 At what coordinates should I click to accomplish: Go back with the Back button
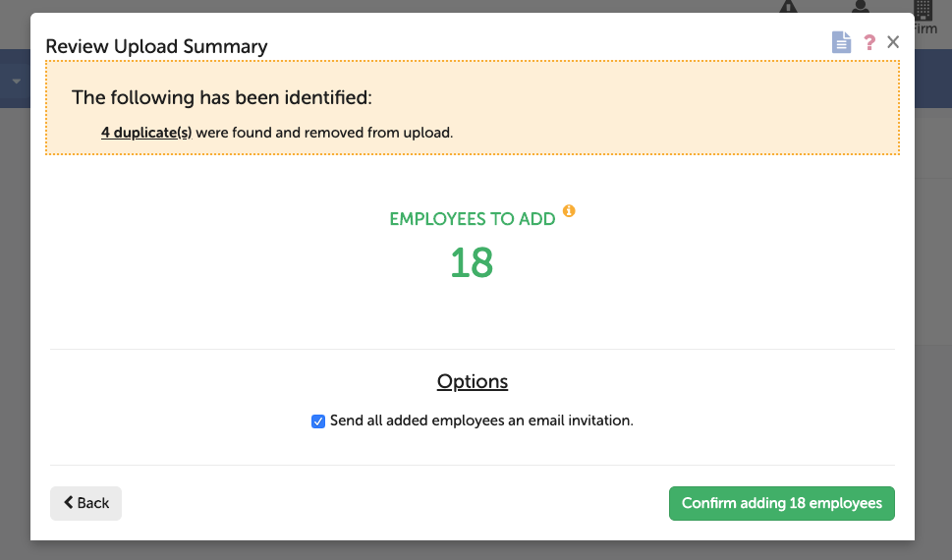(85, 503)
